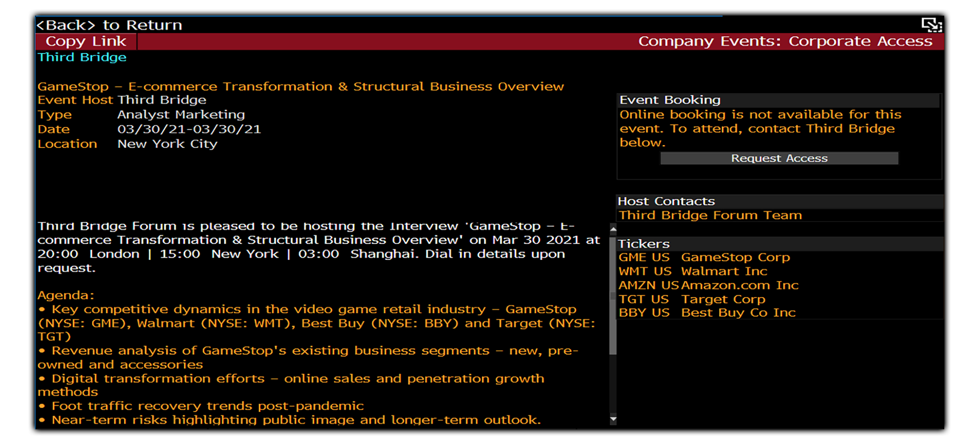The image size is (980, 445).
Task: Click the Host Contacts panel header
Action: coord(780,201)
